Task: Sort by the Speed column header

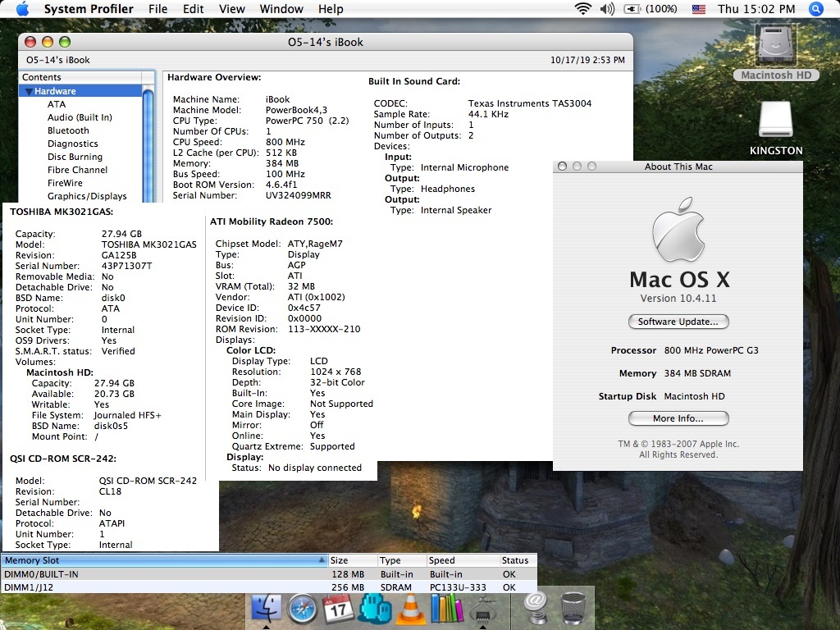Action: (463, 560)
